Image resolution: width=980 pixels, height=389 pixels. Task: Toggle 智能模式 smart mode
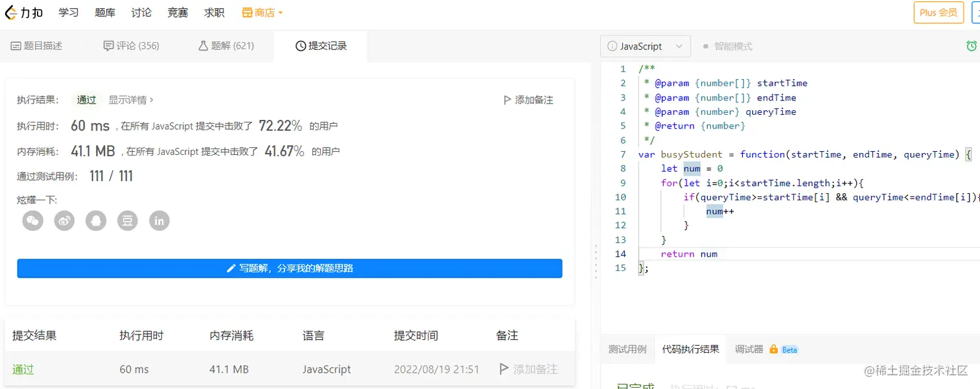click(x=727, y=47)
